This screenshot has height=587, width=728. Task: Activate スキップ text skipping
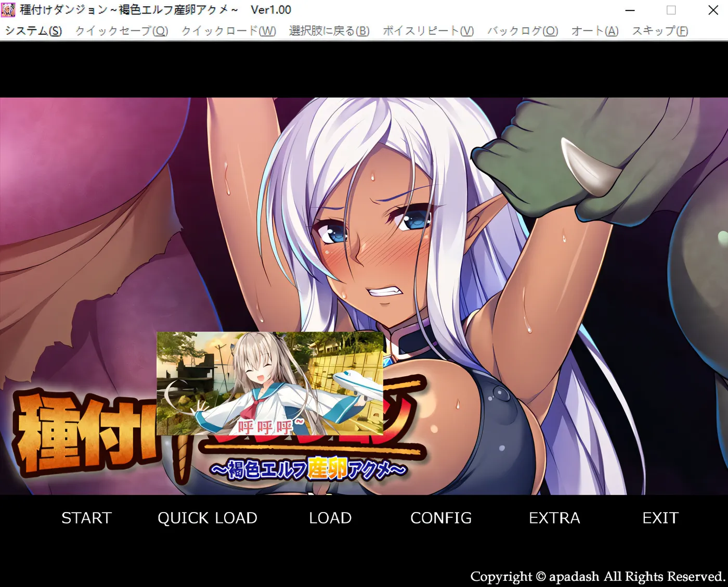[658, 31]
